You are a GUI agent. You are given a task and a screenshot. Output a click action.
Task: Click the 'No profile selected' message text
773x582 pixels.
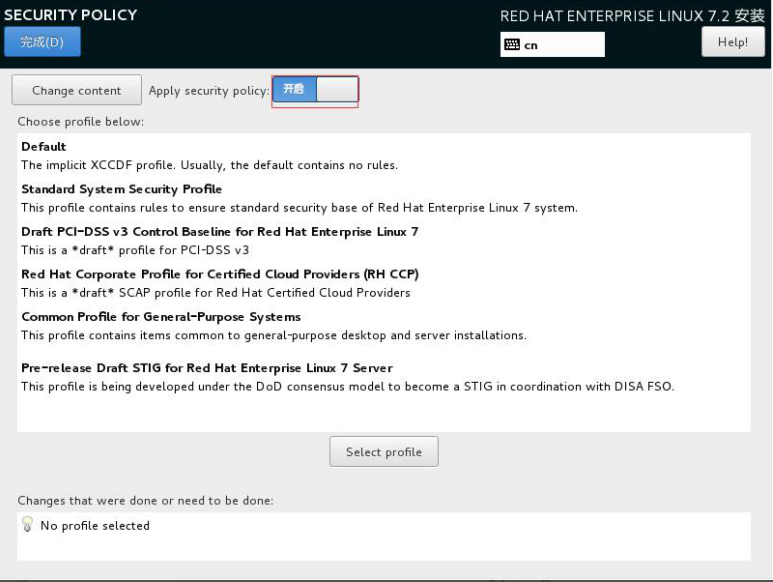pyautogui.click(x=95, y=526)
